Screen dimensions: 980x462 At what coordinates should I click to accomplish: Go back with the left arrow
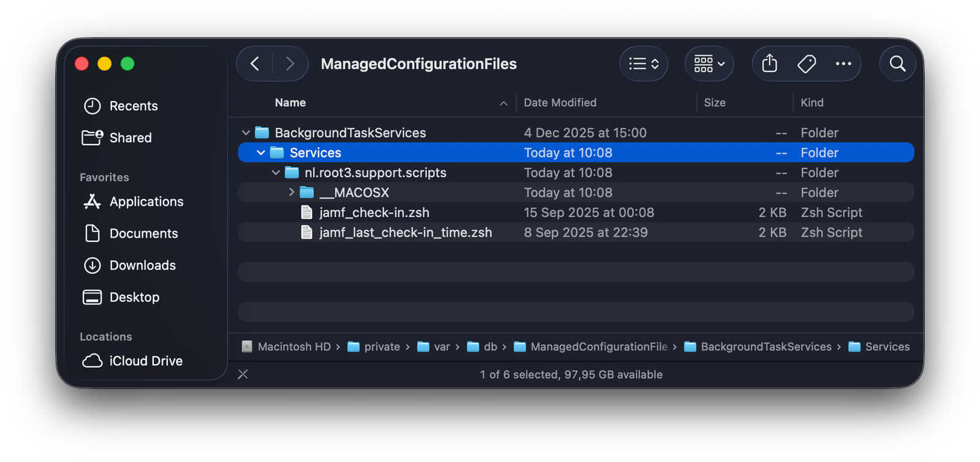255,64
